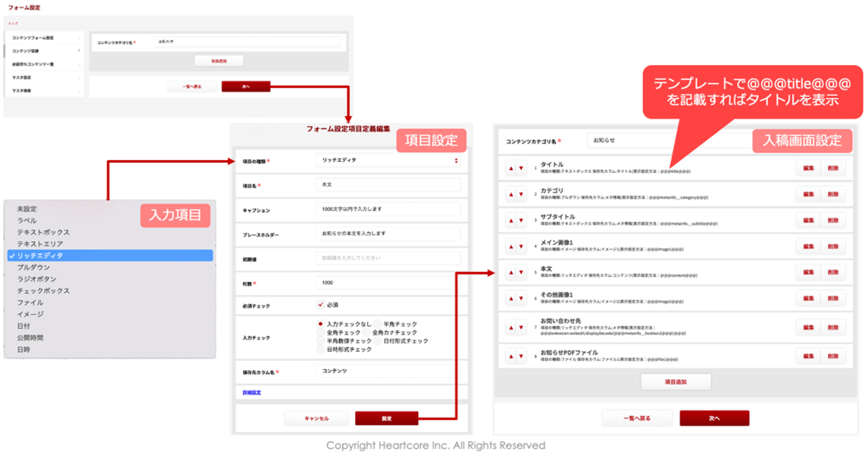Choose リッチエディタ in the item type list
868x454 pixels.
tap(110, 255)
